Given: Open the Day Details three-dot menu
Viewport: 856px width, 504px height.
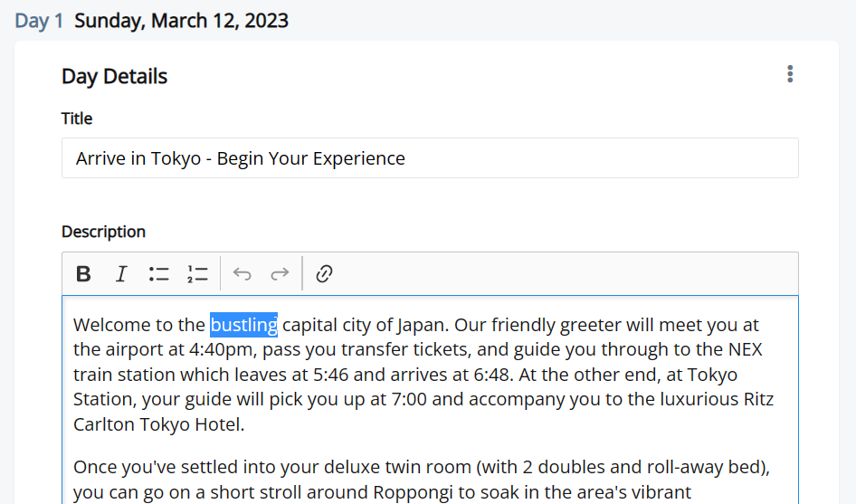Looking at the screenshot, I should (x=790, y=73).
